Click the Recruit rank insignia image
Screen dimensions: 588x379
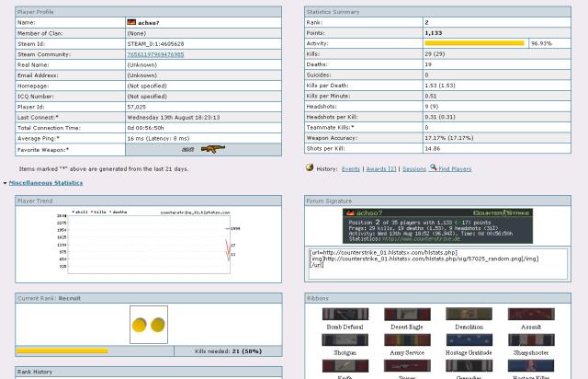[x=149, y=325]
